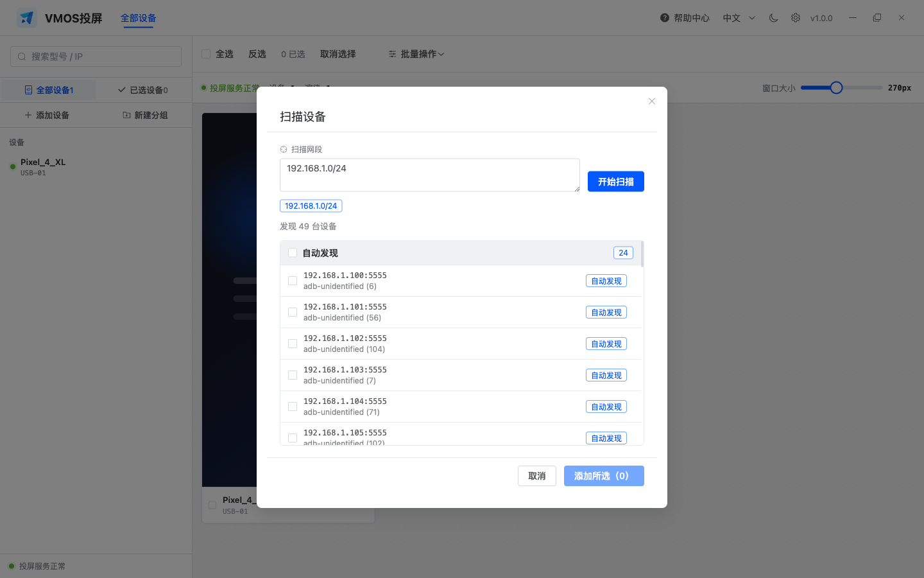
Task: Switch to the 全部设备 top tab
Action: coord(139,18)
